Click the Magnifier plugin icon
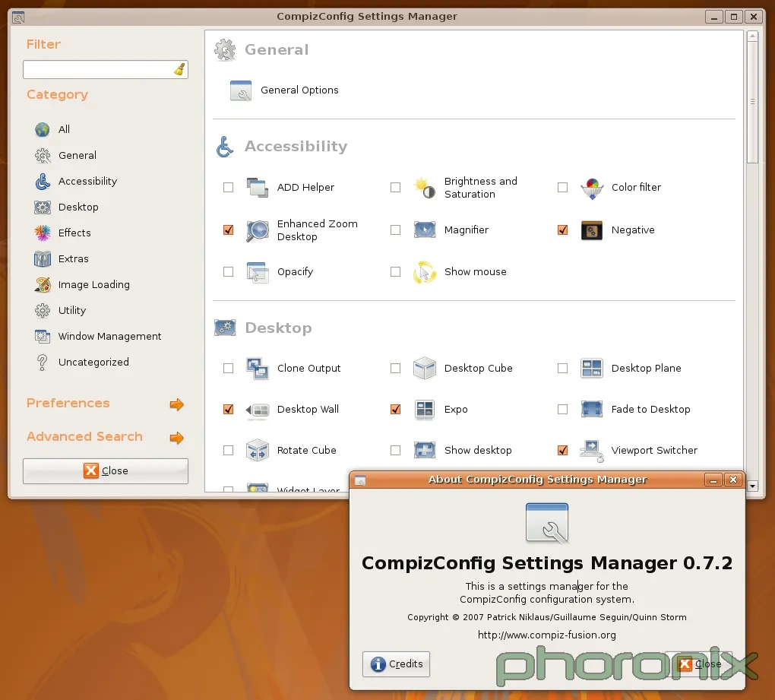 (425, 230)
